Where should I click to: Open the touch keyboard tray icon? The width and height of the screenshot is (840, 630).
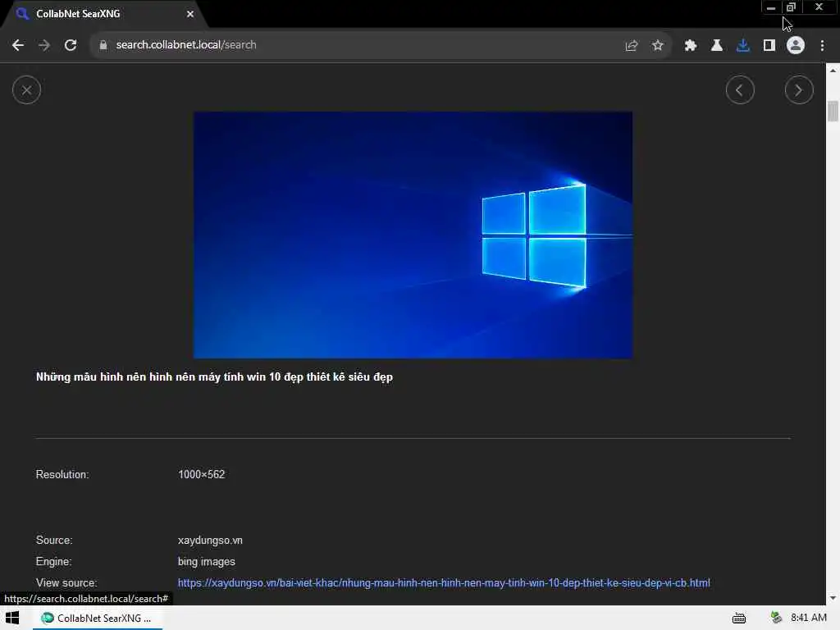(x=739, y=619)
